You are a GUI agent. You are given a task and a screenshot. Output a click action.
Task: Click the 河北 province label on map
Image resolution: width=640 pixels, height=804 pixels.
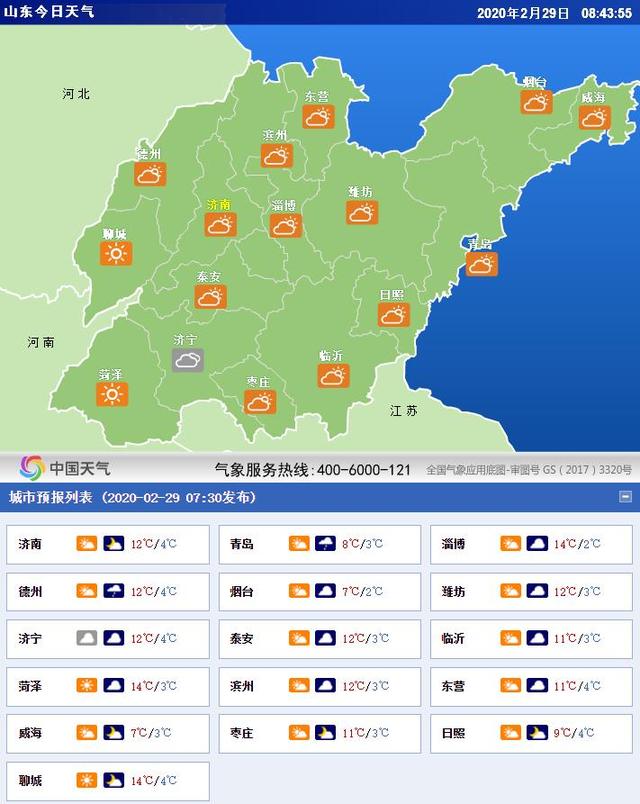(x=76, y=94)
